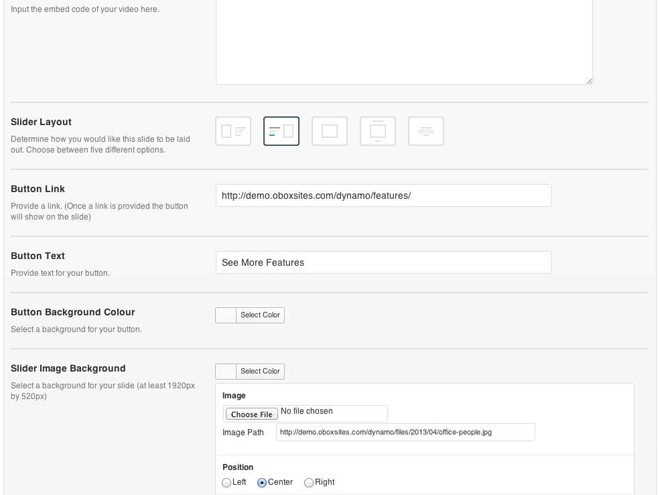660x495 pixels.
Task: Click the No file chosen text
Action: 306,411
